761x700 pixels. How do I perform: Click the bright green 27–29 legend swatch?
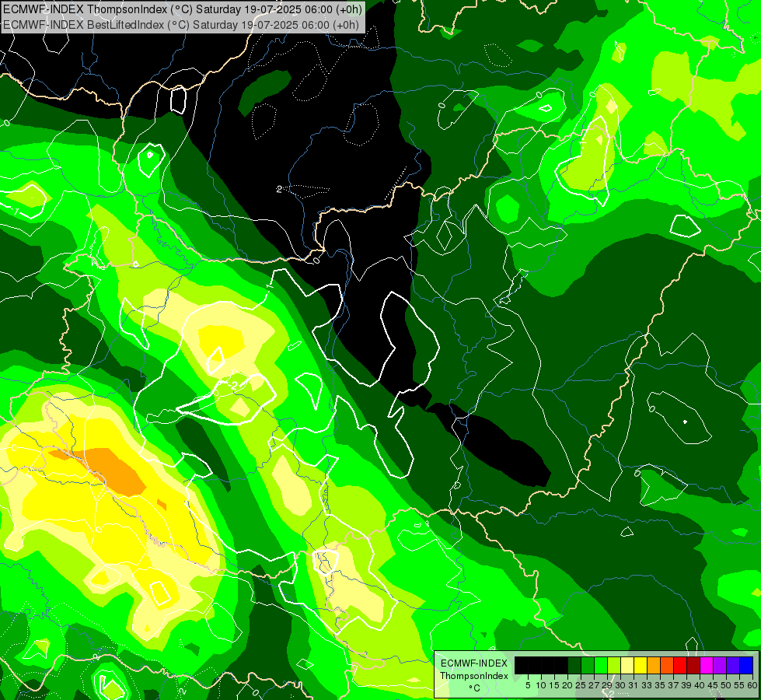click(x=601, y=665)
